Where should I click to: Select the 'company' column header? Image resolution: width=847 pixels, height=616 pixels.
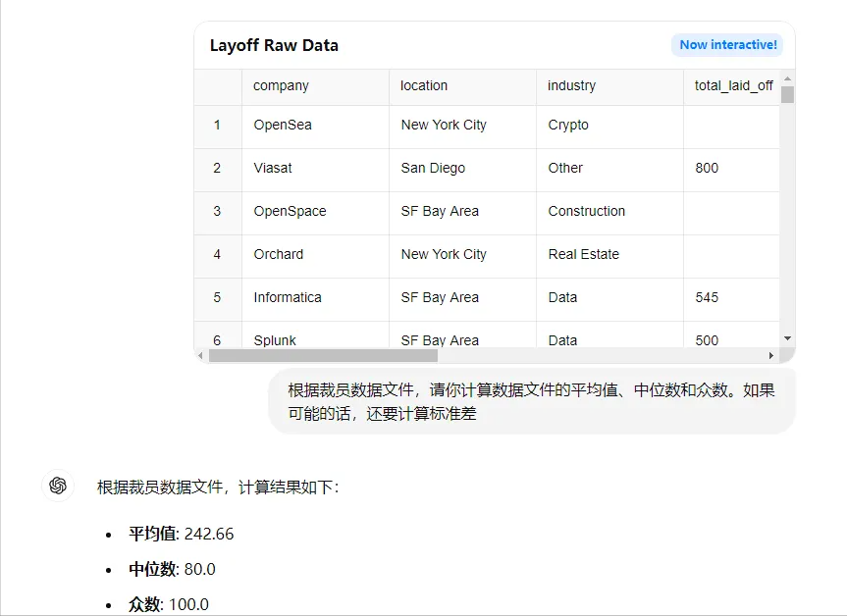[315, 86]
